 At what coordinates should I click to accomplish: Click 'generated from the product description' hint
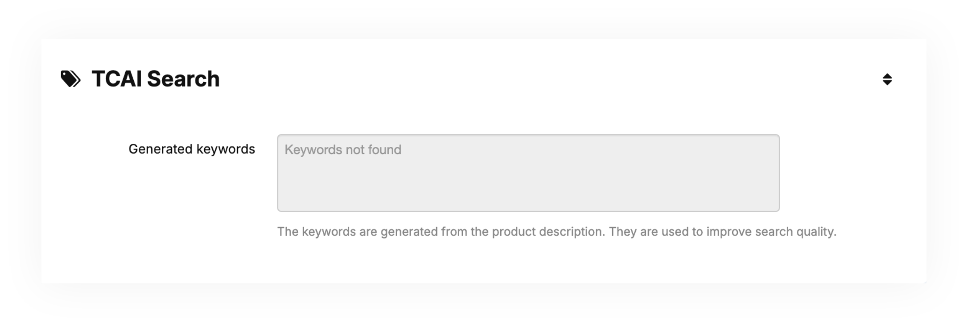(x=492, y=232)
